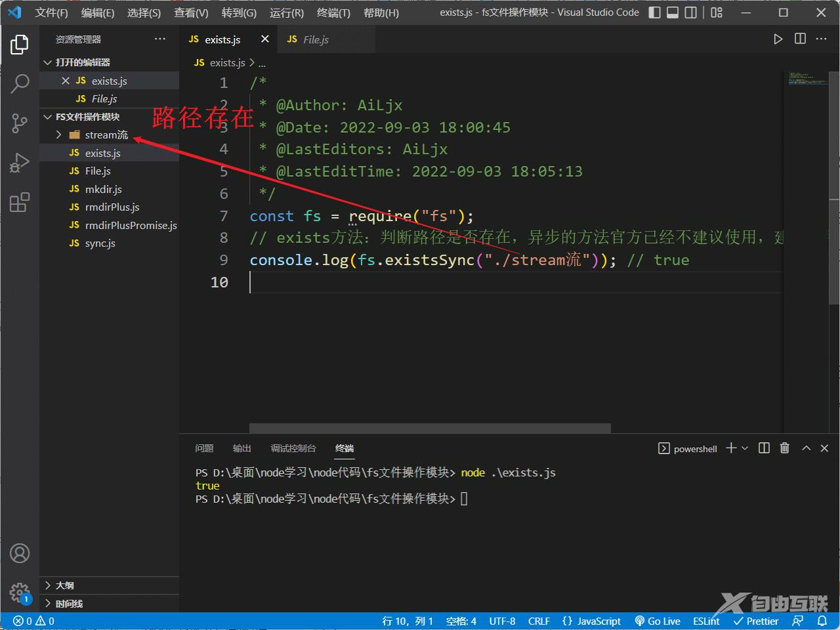This screenshot has height=630, width=840.
Task: Switch to the File.js editor tab
Action: [326, 39]
